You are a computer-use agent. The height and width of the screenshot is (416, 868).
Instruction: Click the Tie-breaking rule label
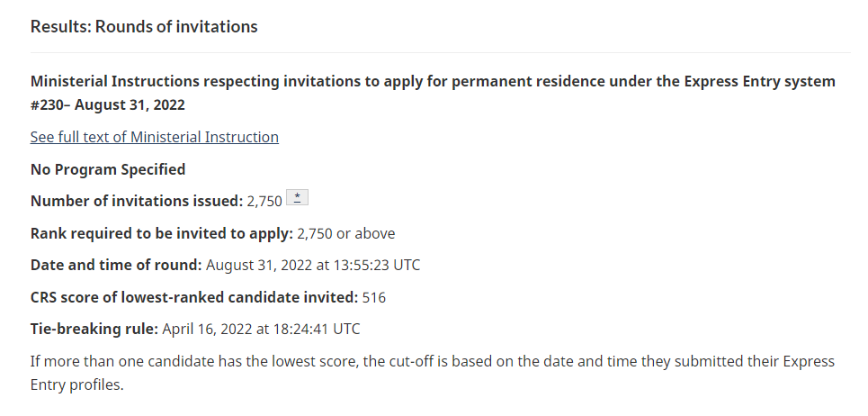point(94,329)
